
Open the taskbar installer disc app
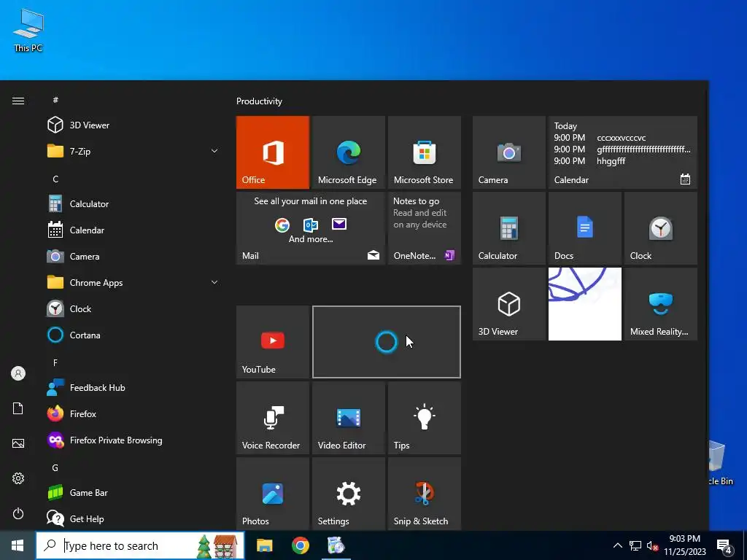[x=336, y=545]
